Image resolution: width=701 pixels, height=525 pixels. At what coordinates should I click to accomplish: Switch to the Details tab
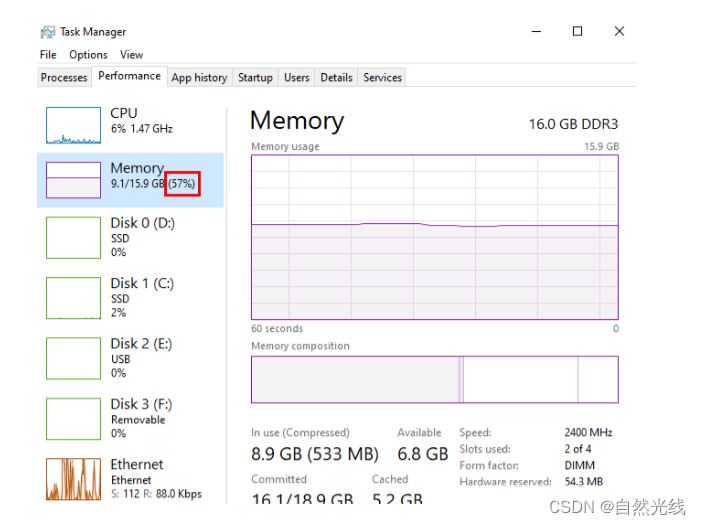336,77
